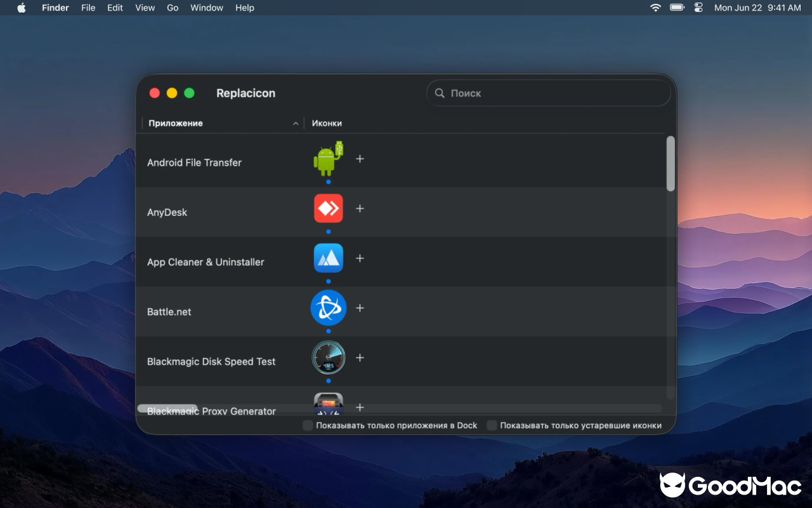This screenshot has height=508, width=812.
Task: Toggle sort order using the Приложение column arrow
Action: 296,124
